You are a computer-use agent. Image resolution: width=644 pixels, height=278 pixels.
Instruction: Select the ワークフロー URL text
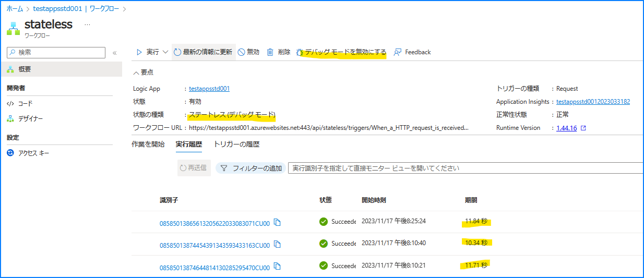(x=329, y=128)
